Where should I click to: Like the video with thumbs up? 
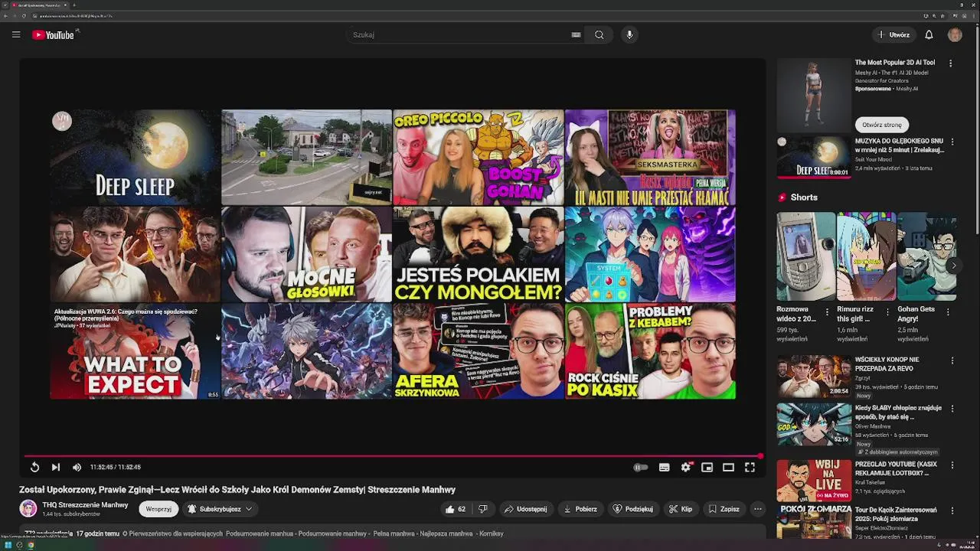point(456,509)
